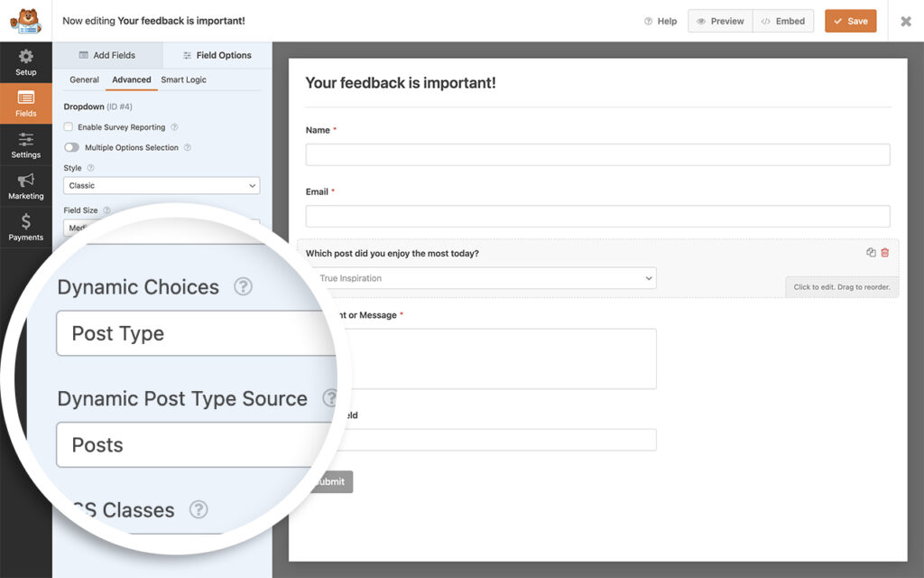924x578 pixels.
Task: Click the WPForms logo
Action: coord(26,20)
